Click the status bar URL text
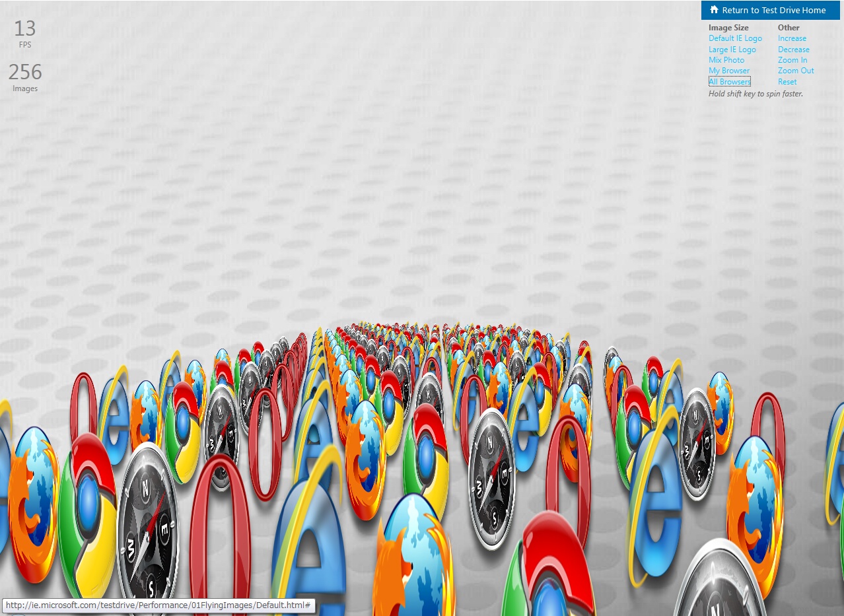Viewport: 844px width, 616px height. pyautogui.click(x=158, y=605)
